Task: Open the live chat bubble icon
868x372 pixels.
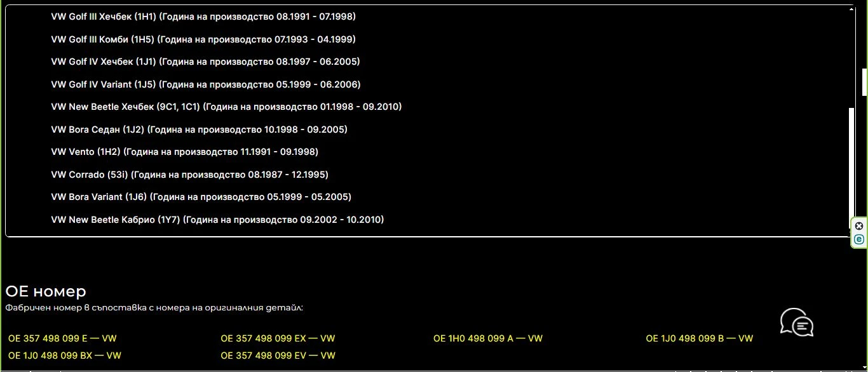Action: (x=797, y=322)
